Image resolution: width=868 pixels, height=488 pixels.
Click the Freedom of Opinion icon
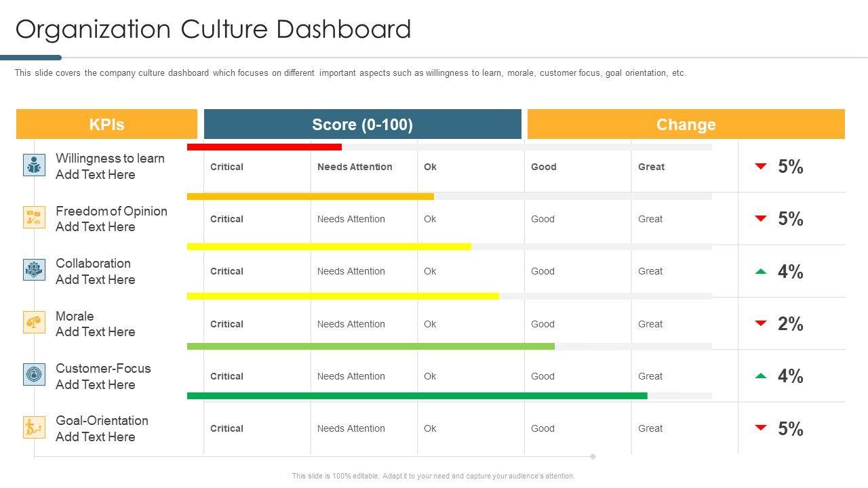[34, 218]
